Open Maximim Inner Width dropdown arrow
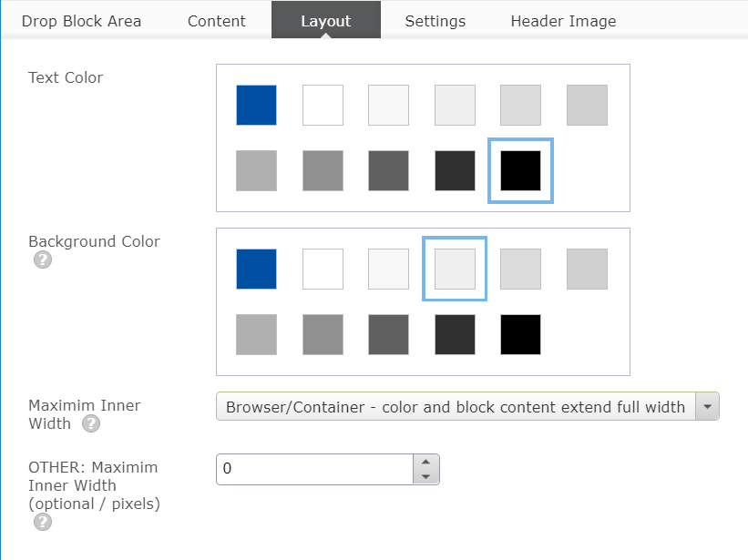 707,407
